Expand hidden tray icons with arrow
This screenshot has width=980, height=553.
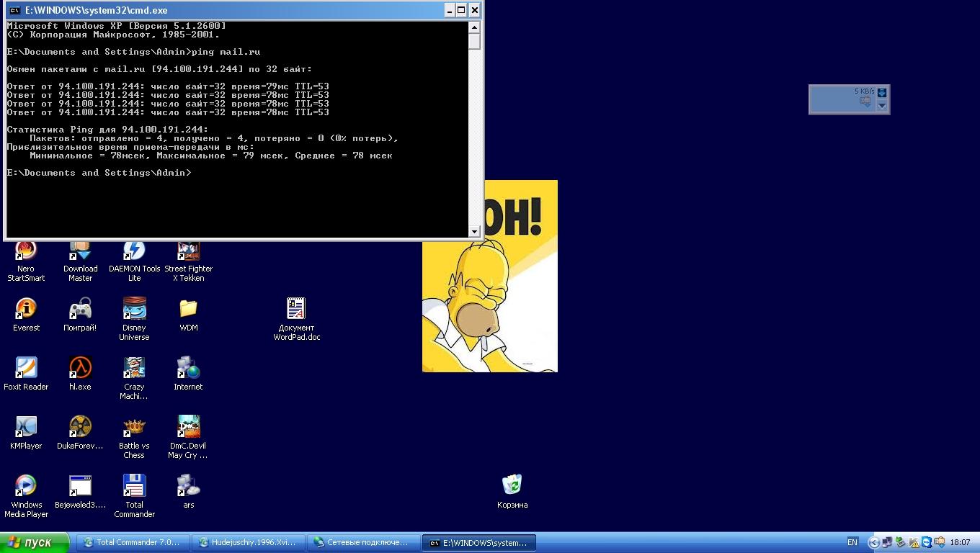pos(874,542)
